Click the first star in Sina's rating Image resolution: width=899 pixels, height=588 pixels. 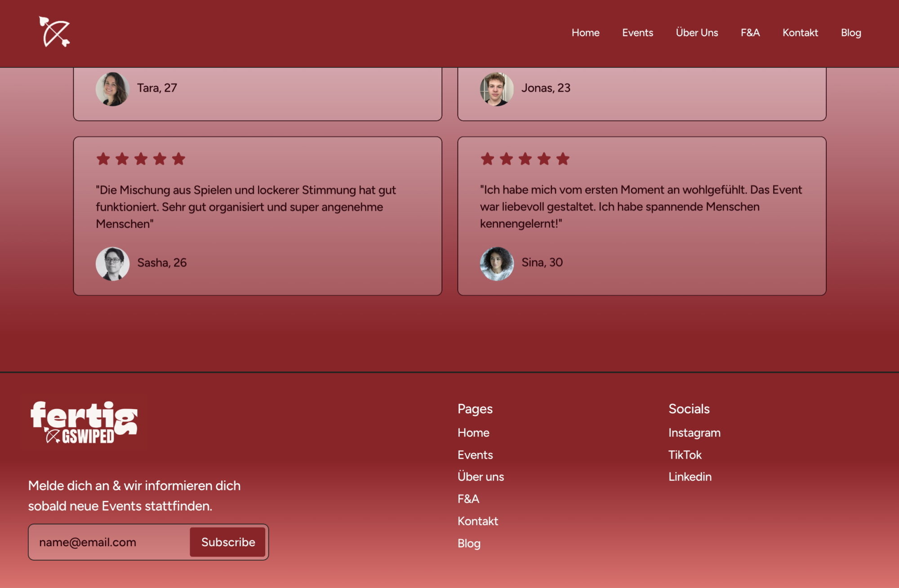(x=488, y=158)
